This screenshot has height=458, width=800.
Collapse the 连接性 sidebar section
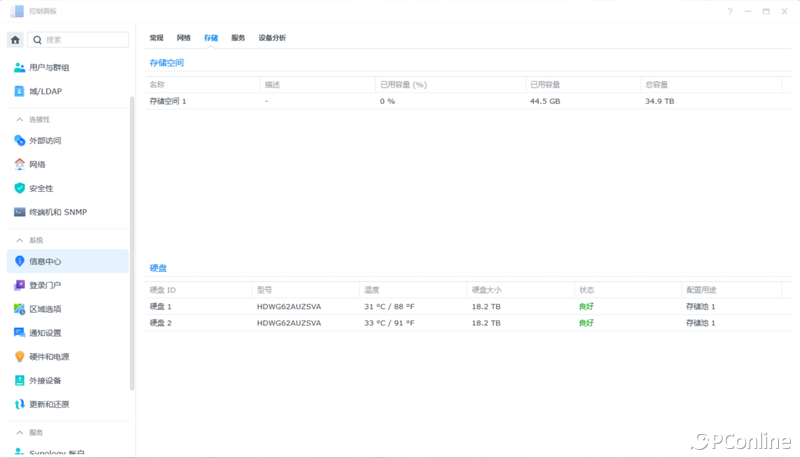pyautogui.click(x=19, y=119)
